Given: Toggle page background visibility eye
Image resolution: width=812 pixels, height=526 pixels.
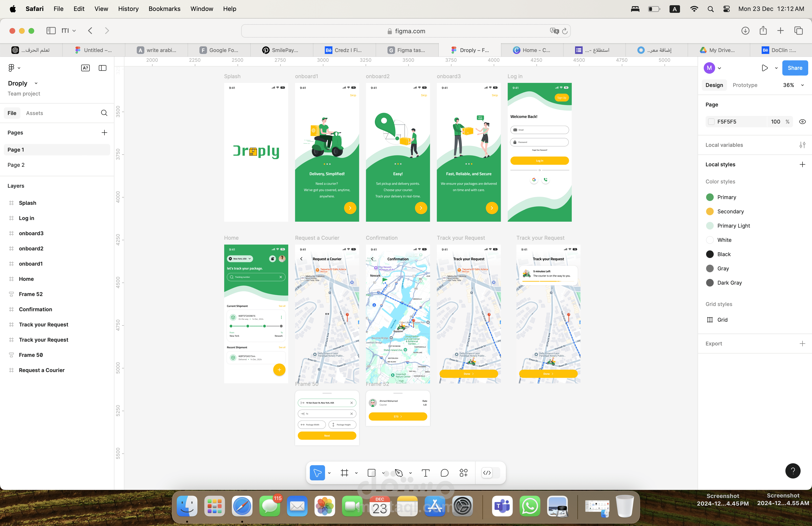Looking at the screenshot, I should [x=802, y=121].
